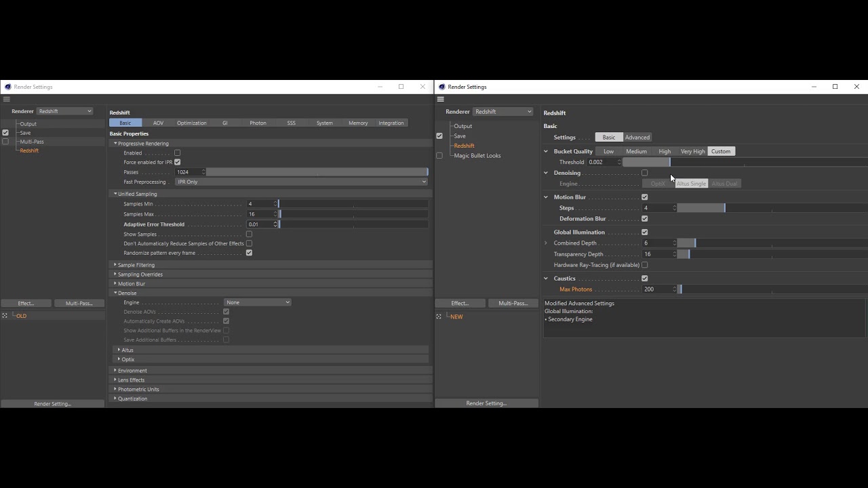Expand Environment section
This screenshot has width=868, height=488.
pos(115,371)
